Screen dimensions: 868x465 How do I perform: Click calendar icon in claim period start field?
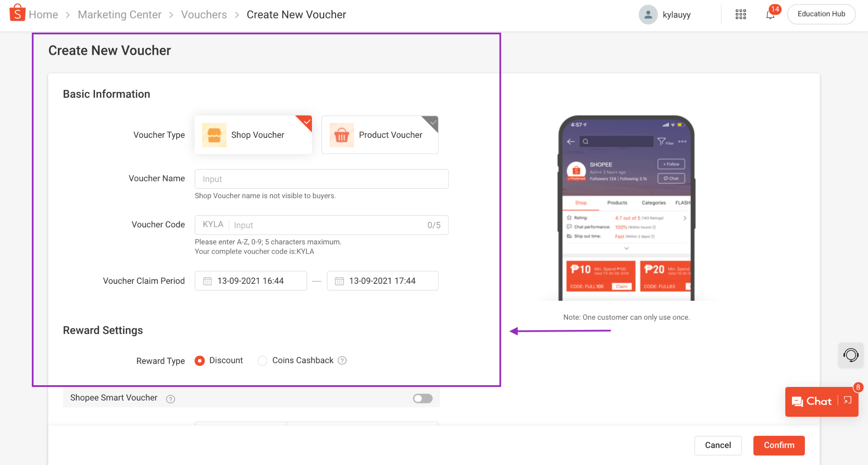(207, 281)
